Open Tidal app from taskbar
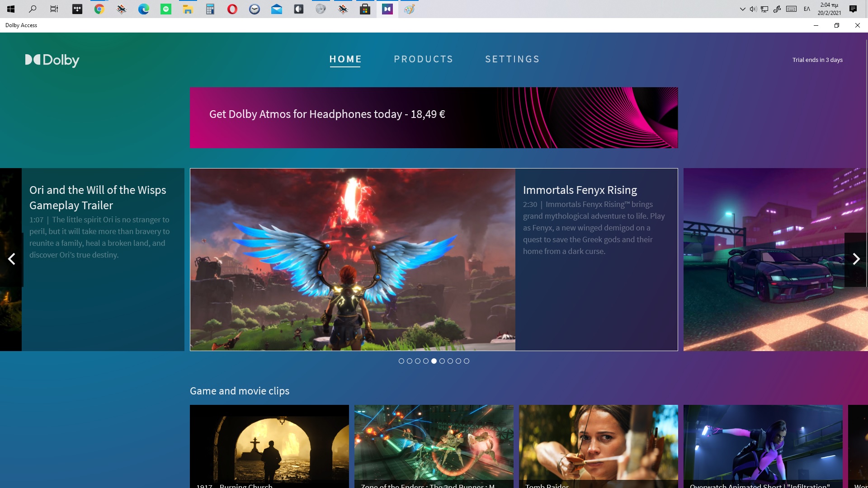The image size is (868, 488). point(77,9)
